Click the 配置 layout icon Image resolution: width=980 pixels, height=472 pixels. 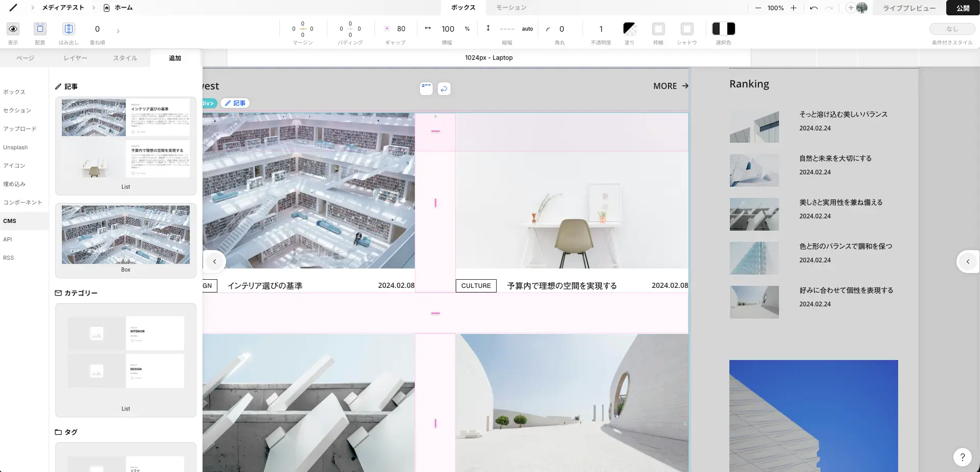pyautogui.click(x=40, y=29)
